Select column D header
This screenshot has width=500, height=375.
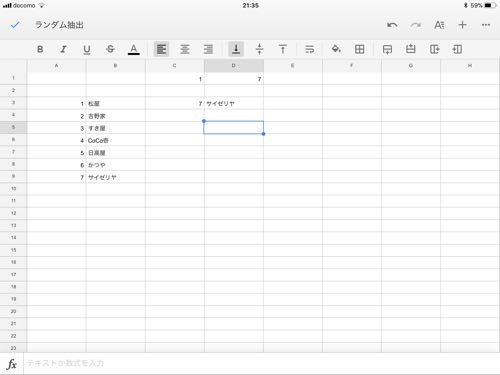(234, 66)
